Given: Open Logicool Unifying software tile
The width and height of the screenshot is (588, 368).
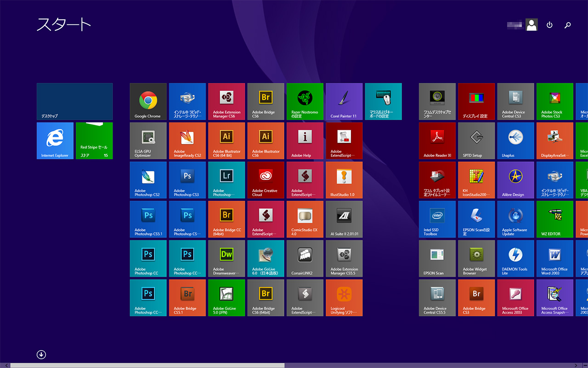Looking at the screenshot, I should tap(344, 298).
